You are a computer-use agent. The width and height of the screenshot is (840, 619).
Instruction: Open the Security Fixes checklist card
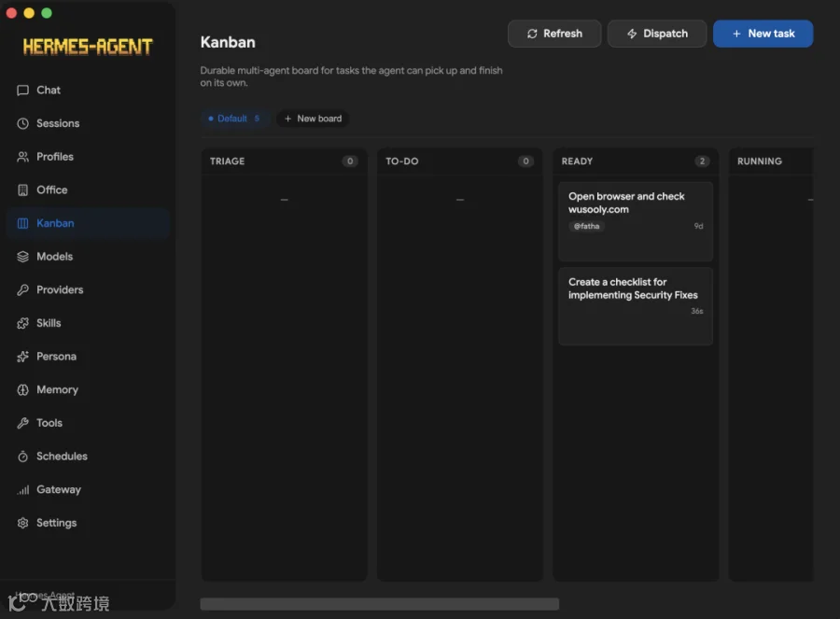click(x=636, y=306)
